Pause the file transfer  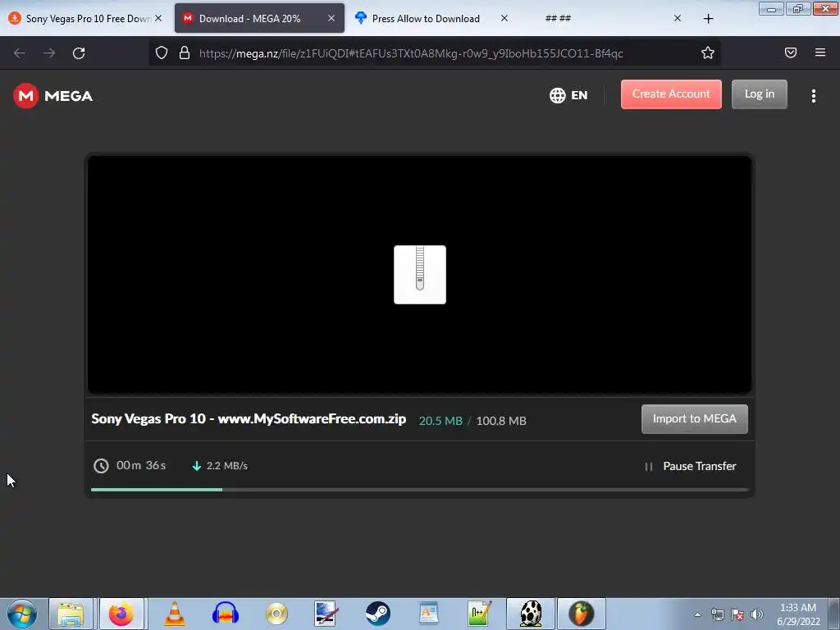690,466
